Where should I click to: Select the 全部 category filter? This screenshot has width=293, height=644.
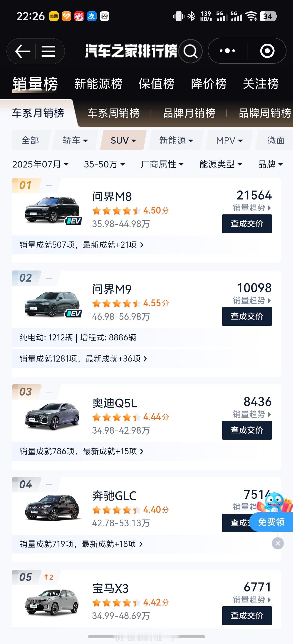click(x=30, y=140)
